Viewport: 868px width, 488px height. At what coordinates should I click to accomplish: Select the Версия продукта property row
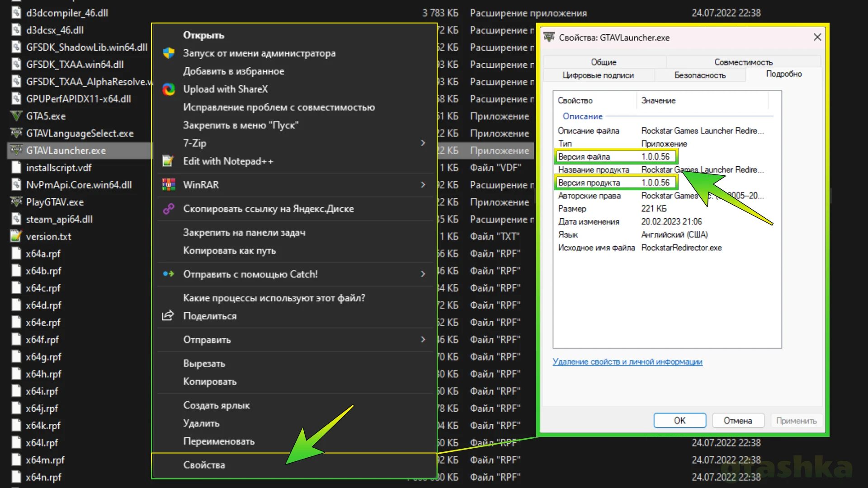616,183
